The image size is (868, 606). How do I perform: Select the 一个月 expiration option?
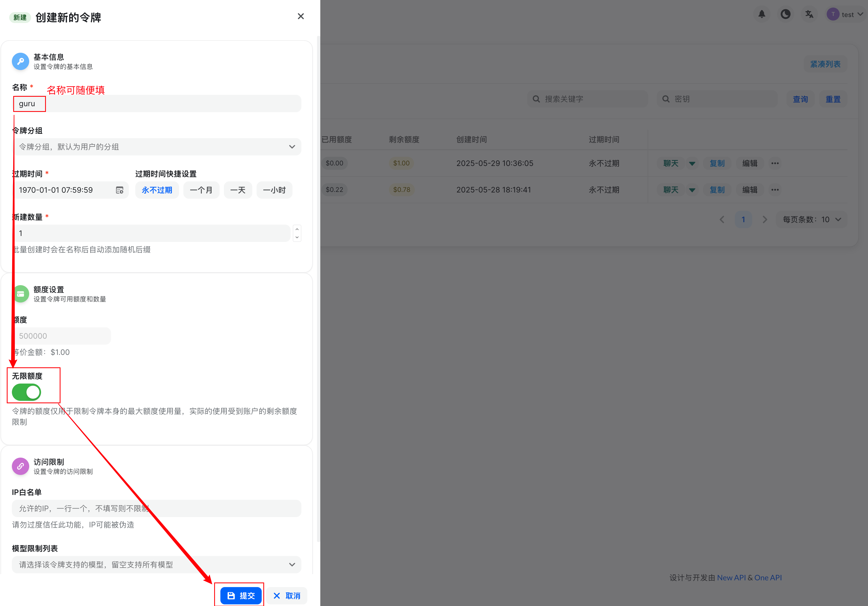pyautogui.click(x=201, y=190)
